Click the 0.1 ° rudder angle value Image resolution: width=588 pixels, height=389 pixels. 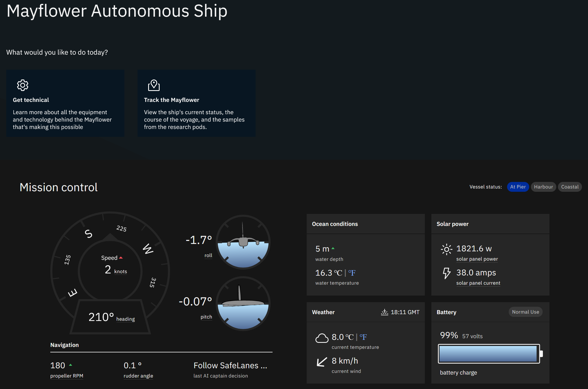coord(133,365)
